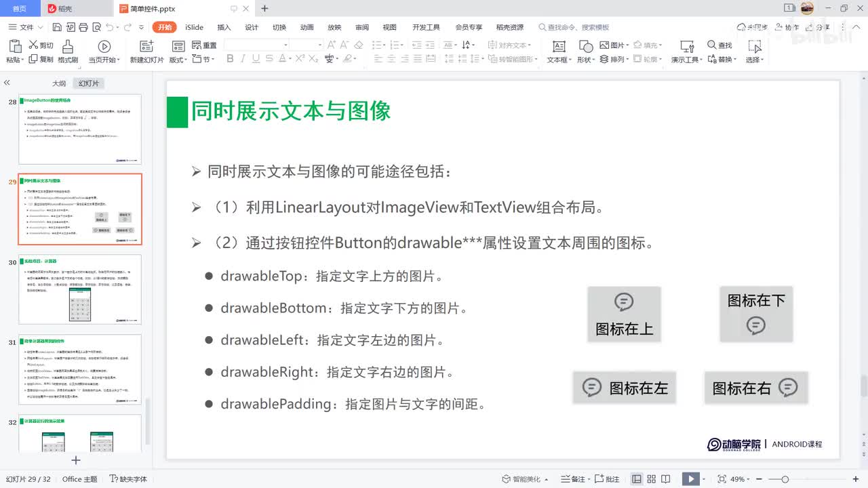Screen dimensions: 868x488
Task: Open the font name dropdown
Action: click(286, 45)
